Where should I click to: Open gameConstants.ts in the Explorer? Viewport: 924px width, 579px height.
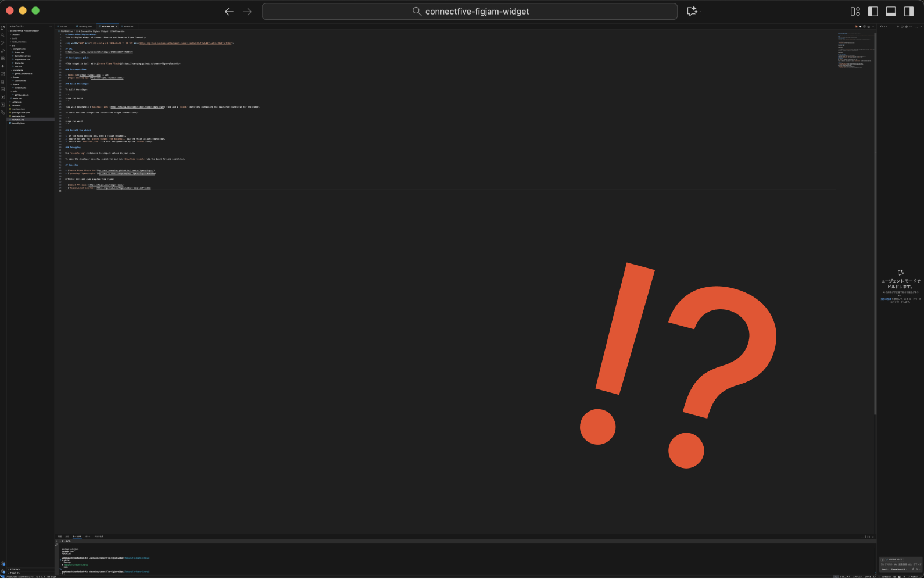[x=22, y=74]
